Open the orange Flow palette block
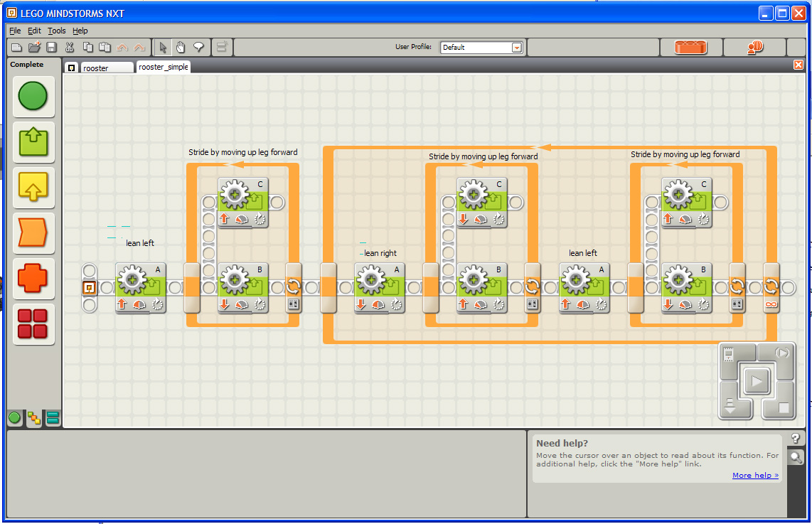This screenshot has width=812, height=524. coord(33,233)
